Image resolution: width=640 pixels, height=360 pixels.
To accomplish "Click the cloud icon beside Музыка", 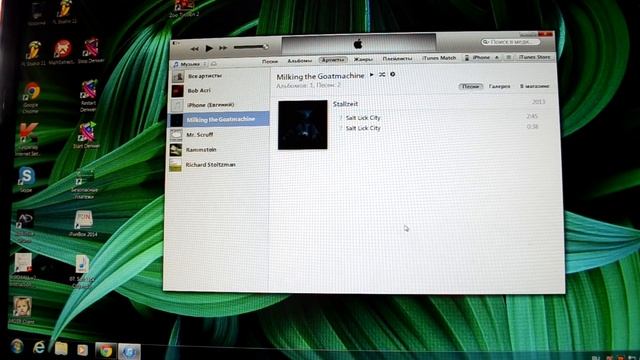I will tap(214, 64).
